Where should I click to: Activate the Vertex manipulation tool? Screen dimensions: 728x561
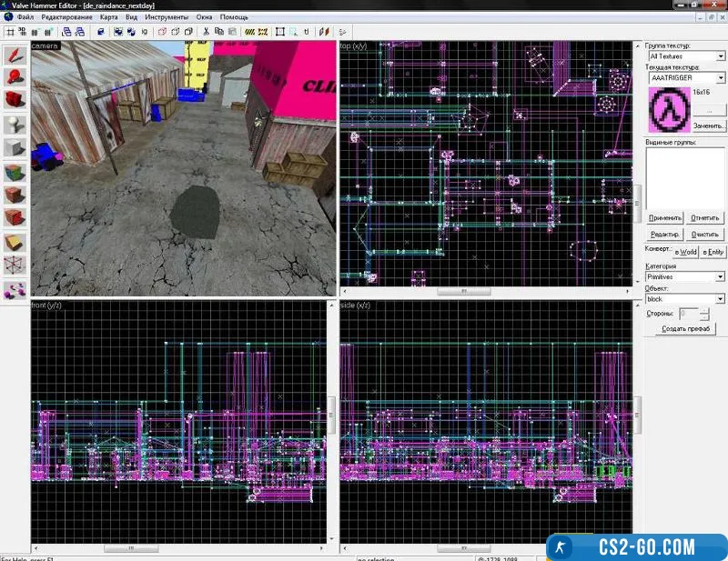point(15,266)
